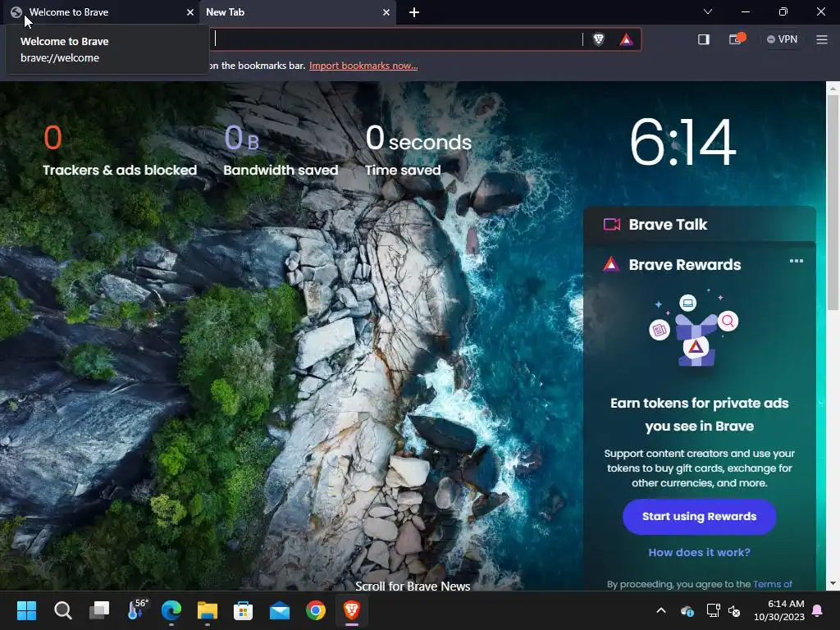The image size is (840, 630).
Task: Click the OneDrive cloud tray icon
Action: 687,610
